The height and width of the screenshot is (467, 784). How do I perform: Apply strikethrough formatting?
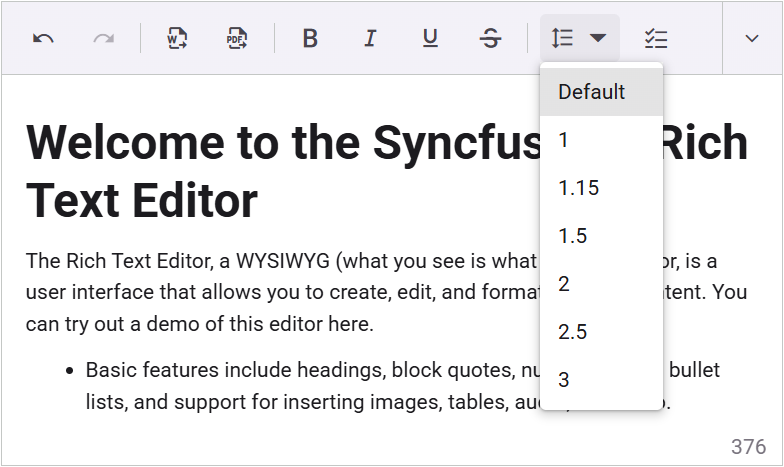(x=490, y=39)
